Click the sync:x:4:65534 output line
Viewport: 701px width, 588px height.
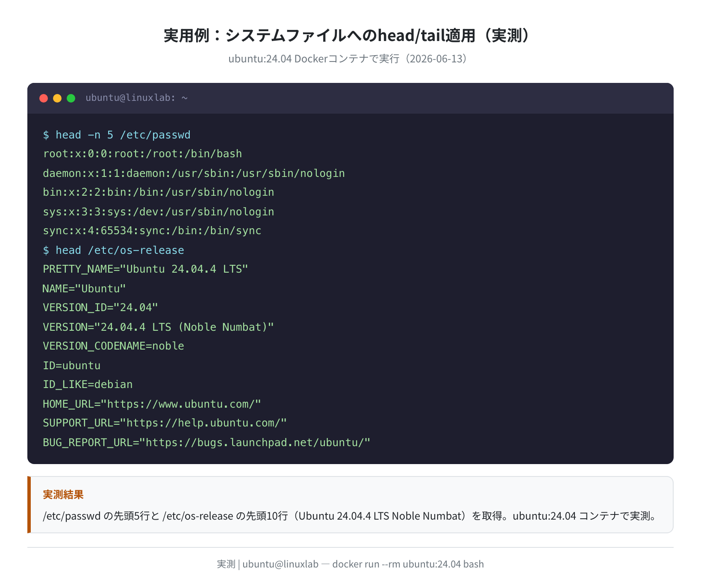pyautogui.click(x=152, y=231)
